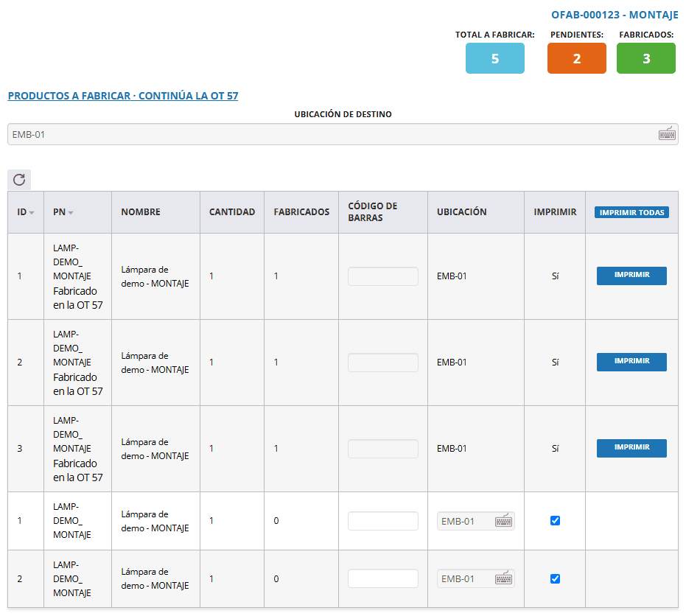Open the Productos a fabricar · Continúa la OT 57 link
Viewport: 686px width, 616px height.
point(123,96)
